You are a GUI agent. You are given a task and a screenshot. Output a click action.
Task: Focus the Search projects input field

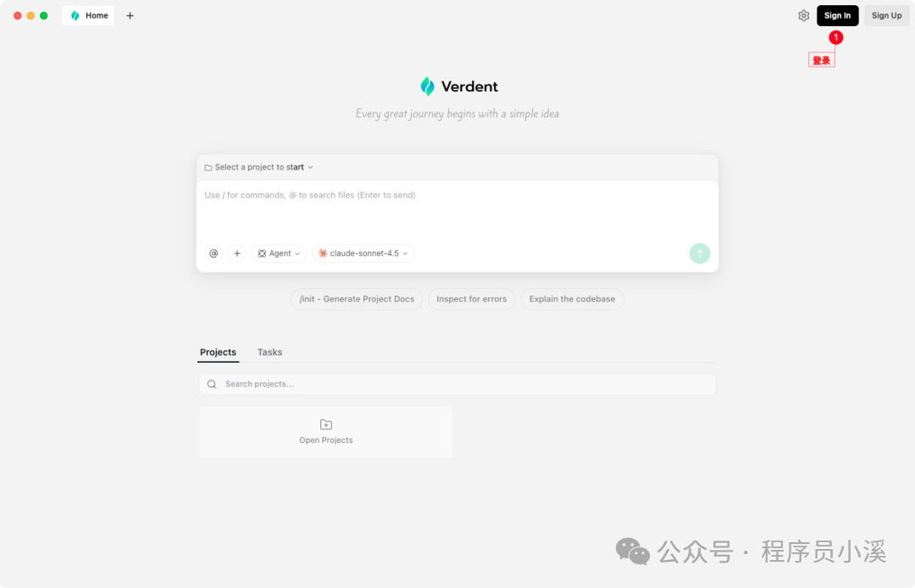click(457, 384)
